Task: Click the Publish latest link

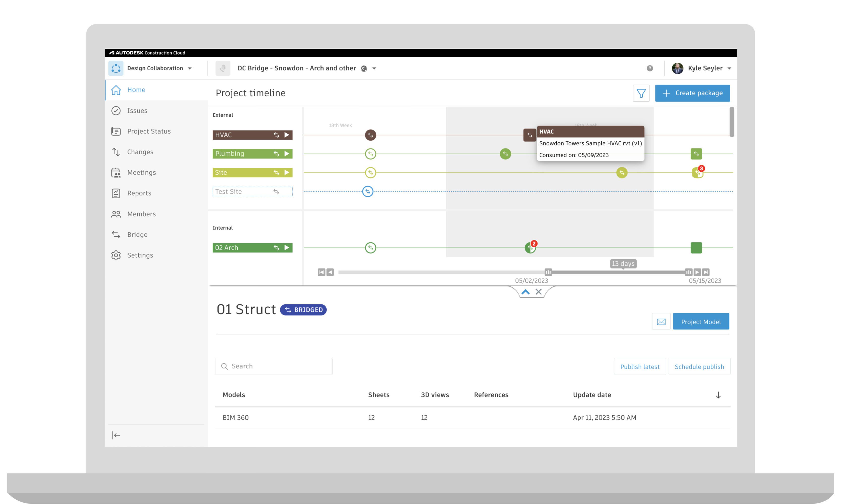Action: [x=640, y=366]
